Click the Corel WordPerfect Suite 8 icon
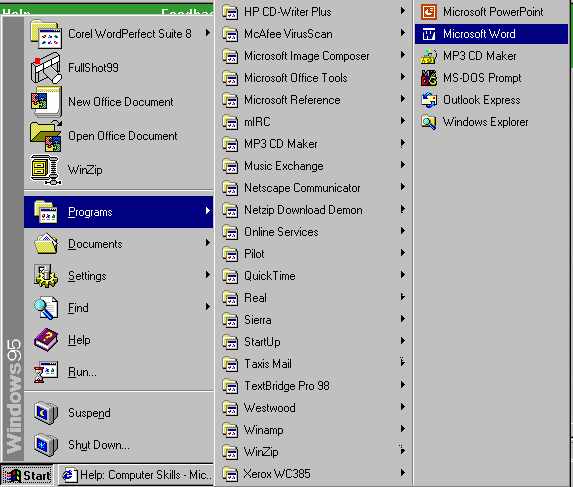Image resolution: width=573 pixels, height=487 pixels. click(x=46, y=34)
